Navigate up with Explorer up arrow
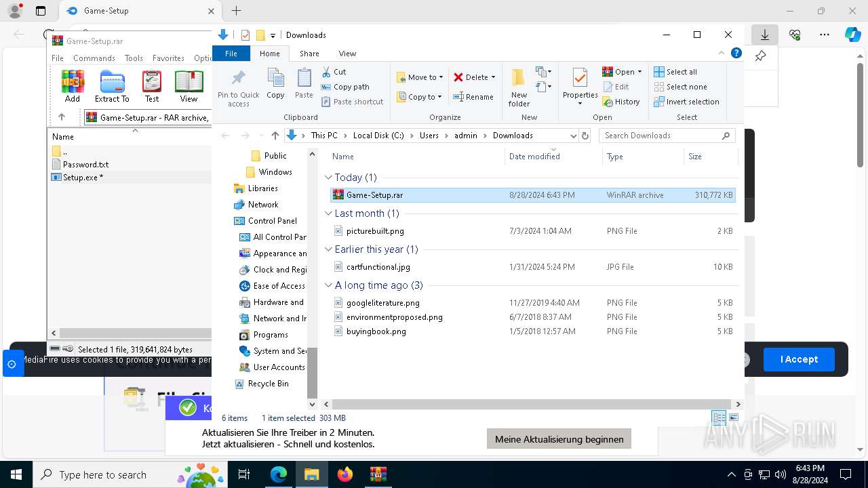Screen dimensions: 868x488 (275, 136)
